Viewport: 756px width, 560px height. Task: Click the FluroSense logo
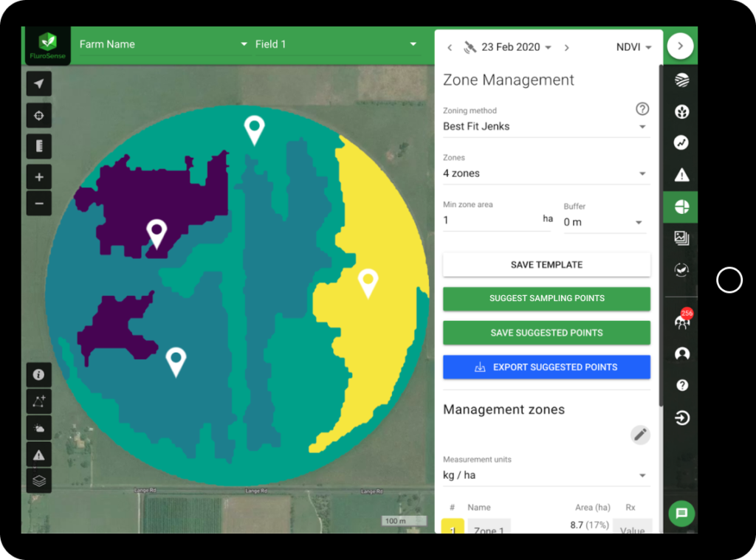tap(47, 46)
